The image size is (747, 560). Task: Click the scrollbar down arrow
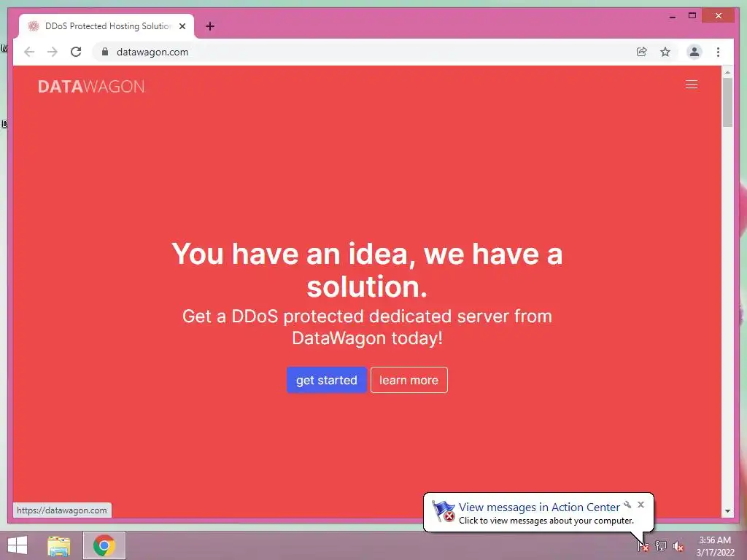tap(727, 511)
